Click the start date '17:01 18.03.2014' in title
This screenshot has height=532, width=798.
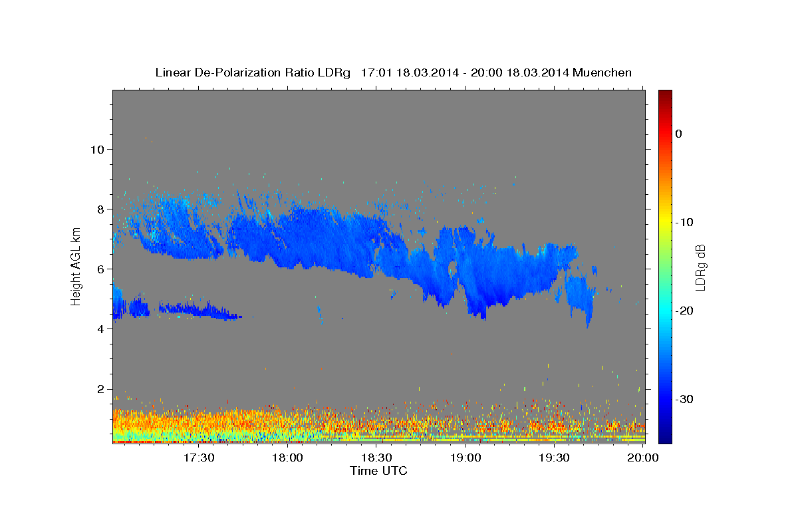[x=409, y=72]
